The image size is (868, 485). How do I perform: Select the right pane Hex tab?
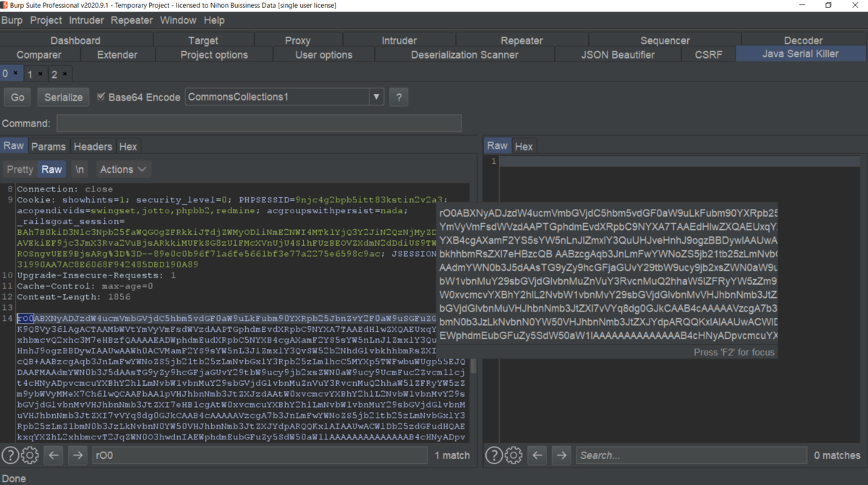coord(524,146)
